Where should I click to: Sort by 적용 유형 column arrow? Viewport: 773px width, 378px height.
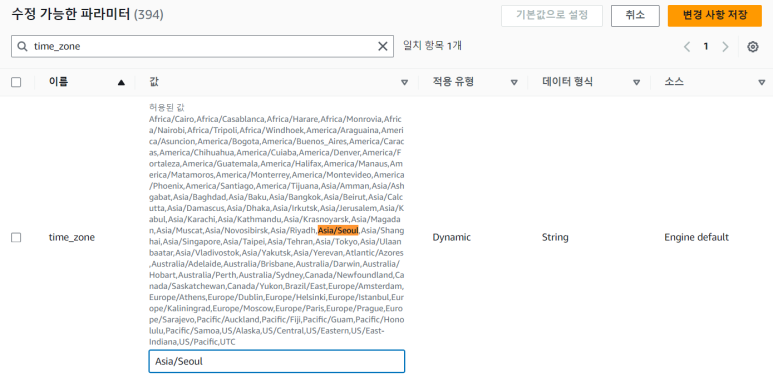[514, 83]
